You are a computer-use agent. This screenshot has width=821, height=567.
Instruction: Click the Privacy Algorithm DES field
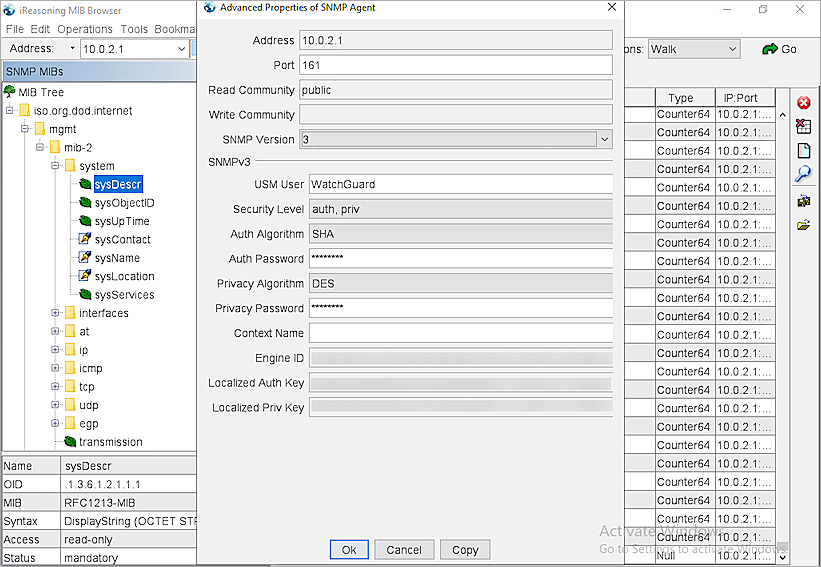[461, 283]
